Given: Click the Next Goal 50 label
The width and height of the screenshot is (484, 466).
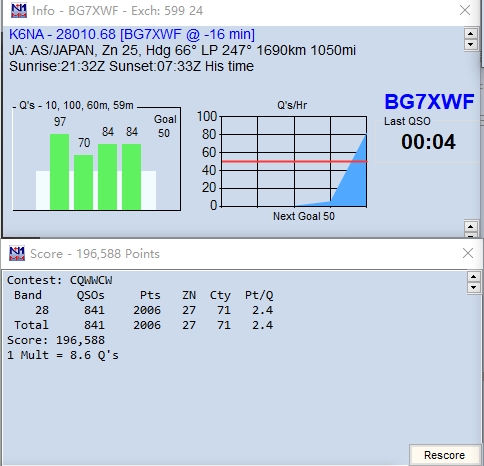Looking at the screenshot, I should [304, 216].
